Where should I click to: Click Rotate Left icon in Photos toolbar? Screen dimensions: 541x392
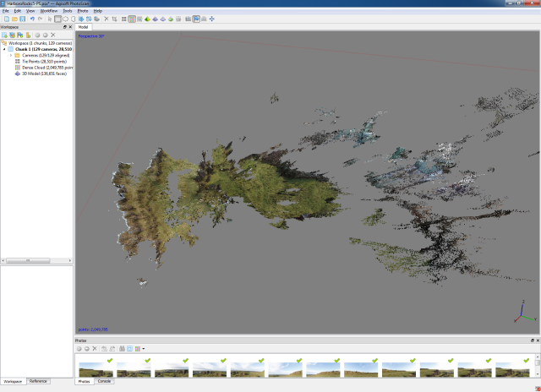[x=104, y=349]
